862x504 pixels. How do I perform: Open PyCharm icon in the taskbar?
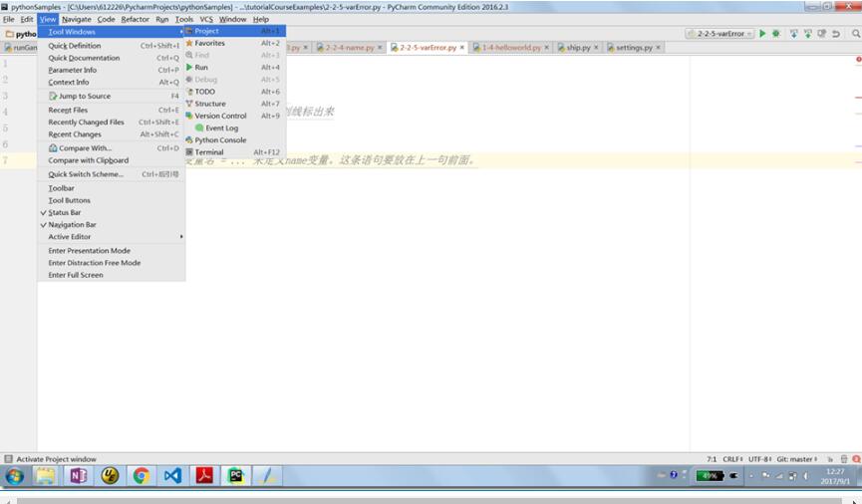coord(236,475)
